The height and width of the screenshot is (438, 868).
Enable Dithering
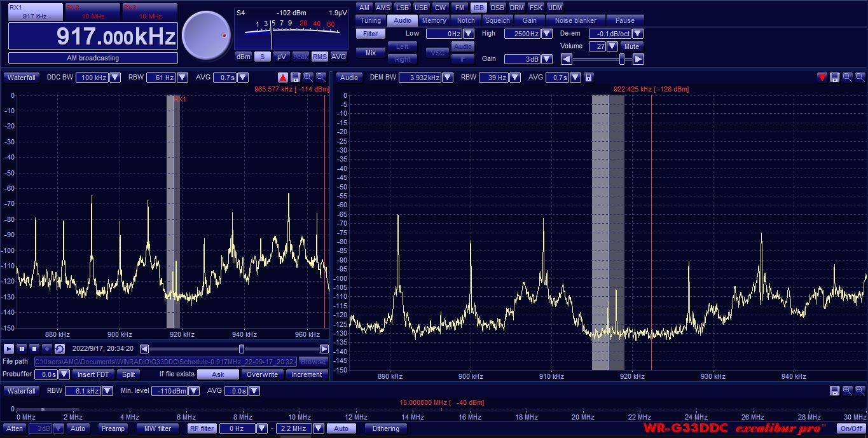pyautogui.click(x=386, y=428)
